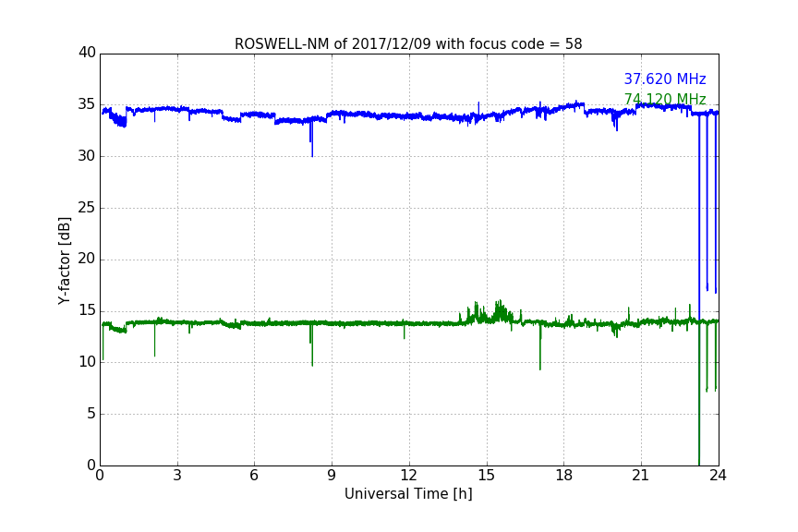This screenshot has height=532, width=798.
Task: Click the x-axis tick label '24'
Action: tap(718, 476)
